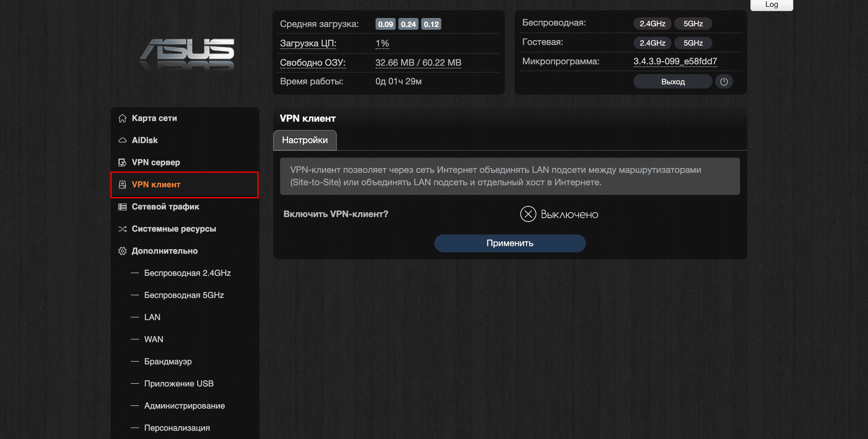Click the Сетевой трафик icon
Screen dimensions: 868x439
tap(122, 207)
